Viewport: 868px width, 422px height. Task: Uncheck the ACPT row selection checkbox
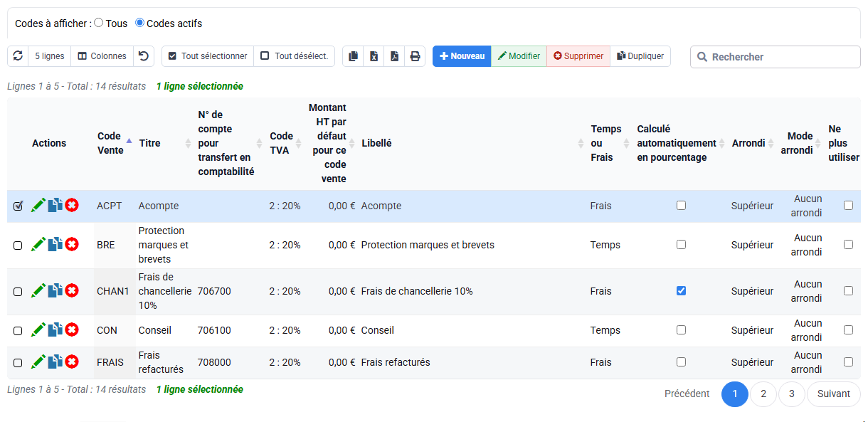pyautogui.click(x=18, y=206)
